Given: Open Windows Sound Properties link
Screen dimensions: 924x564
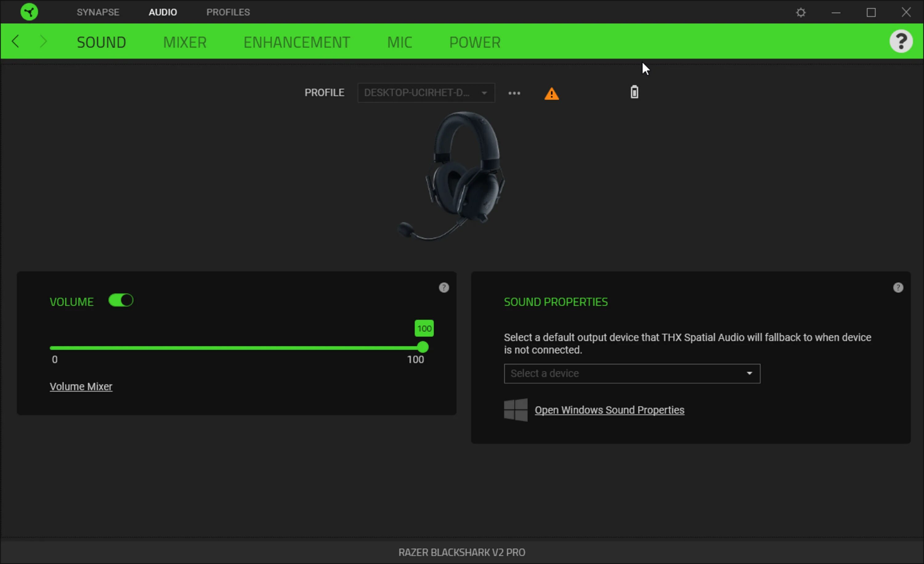Looking at the screenshot, I should (609, 410).
